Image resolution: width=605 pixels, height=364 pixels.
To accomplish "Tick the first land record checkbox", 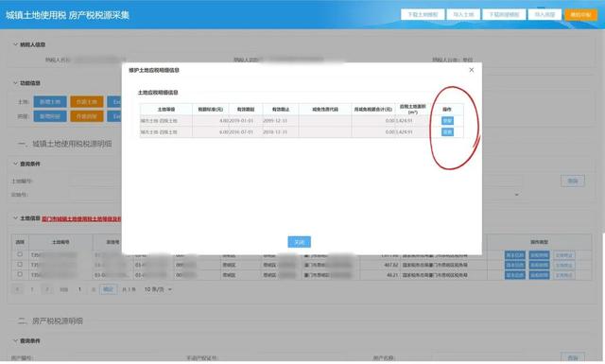I will coord(20,254).
